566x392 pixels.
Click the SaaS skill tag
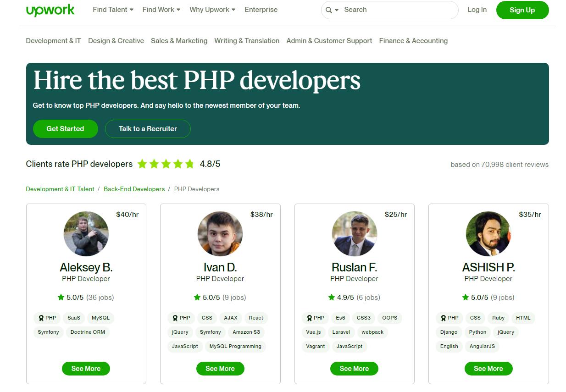pos(74,318)
